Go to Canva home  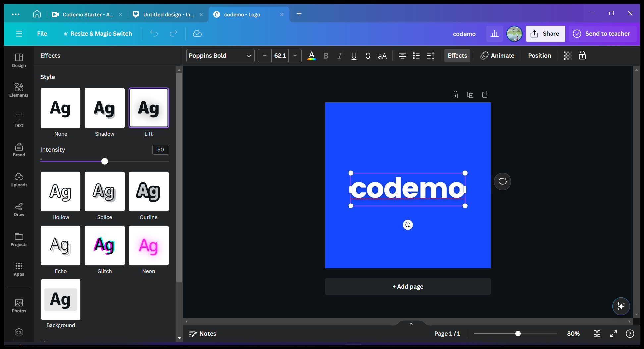coord(37,14)
